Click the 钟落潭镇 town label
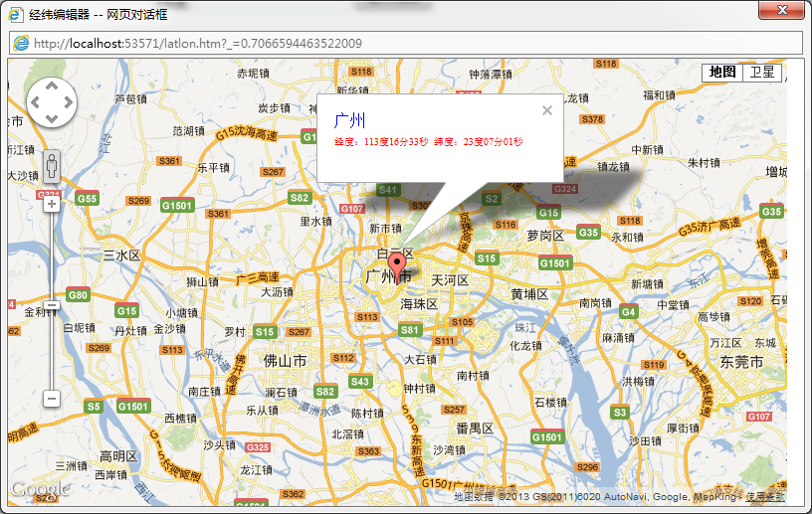812x514 pixels. tap(491, 75)
